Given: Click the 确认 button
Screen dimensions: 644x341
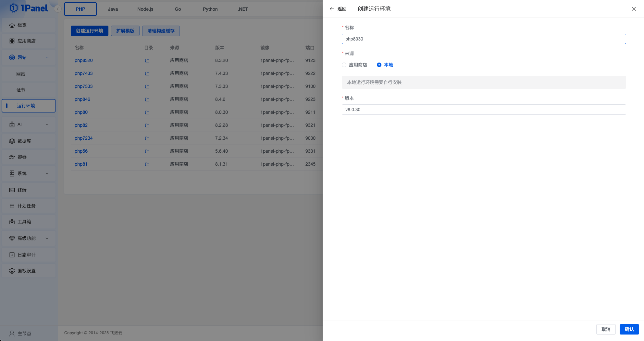Looking at the screenshot, I should point(629,329).
